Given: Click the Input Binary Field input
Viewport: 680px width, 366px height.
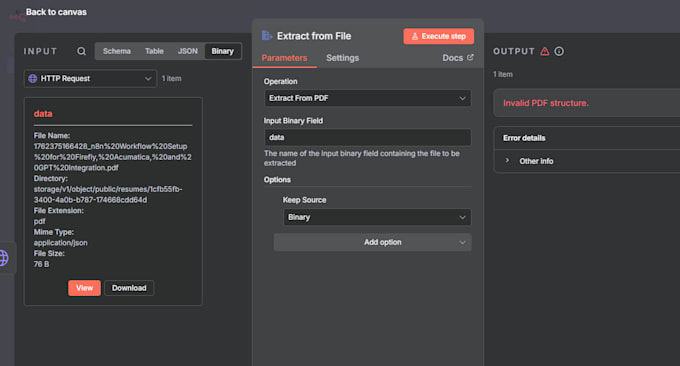Looking at the screenshot, I should [367, 137].
